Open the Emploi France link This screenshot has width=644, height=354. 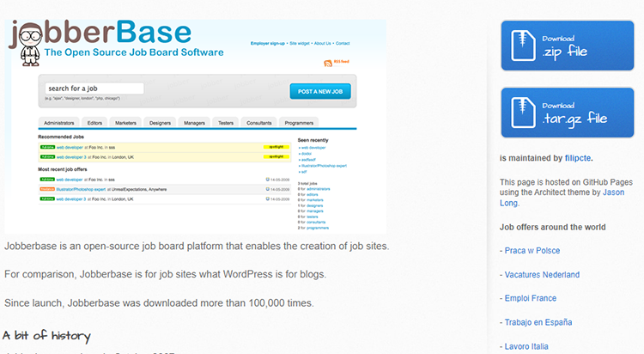tap(531, 298)
